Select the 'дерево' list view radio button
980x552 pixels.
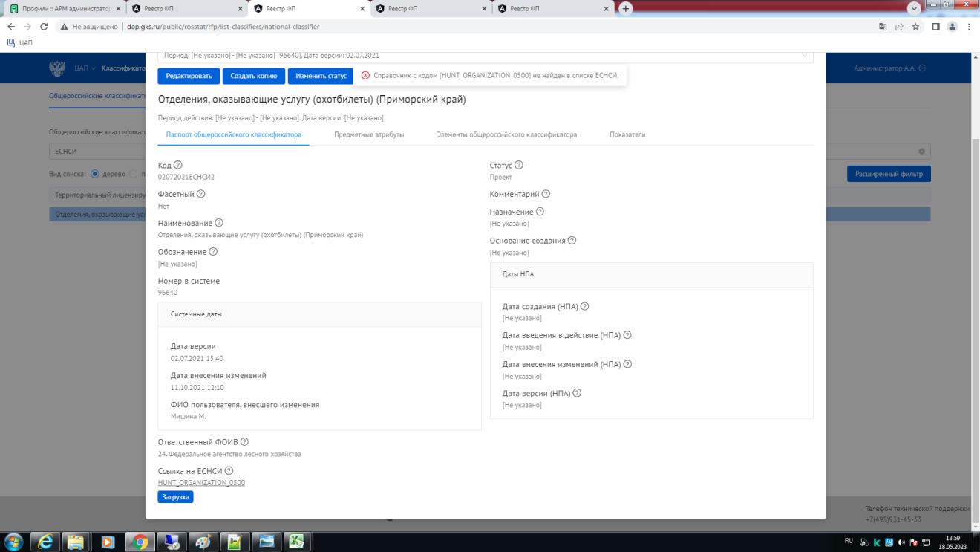click(95, 174)
